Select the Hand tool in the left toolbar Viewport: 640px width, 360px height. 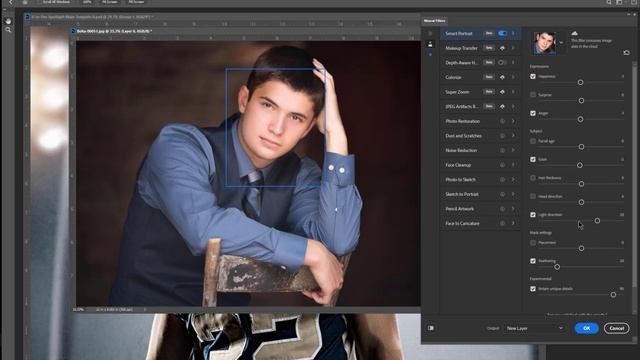click(8, 21)
